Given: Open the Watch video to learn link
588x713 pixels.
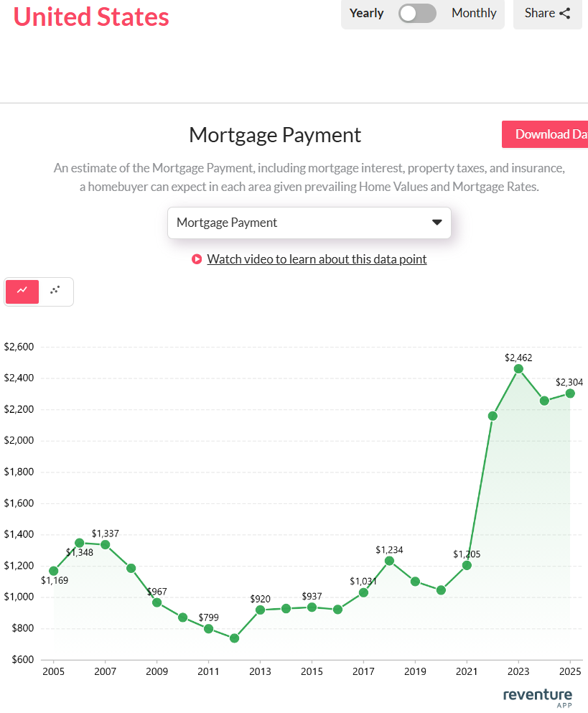Looking at the screenshot, I should (317, 259).
